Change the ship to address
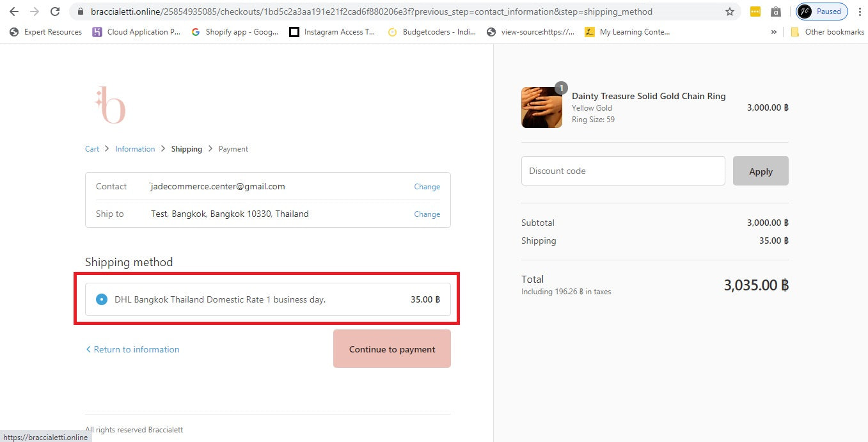 coord(427,214)
